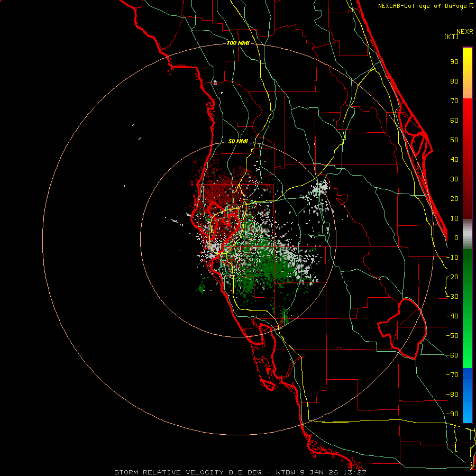Click the KTBW station identifier in caption
The image size is (476, 476).
(x=286, y=472)
